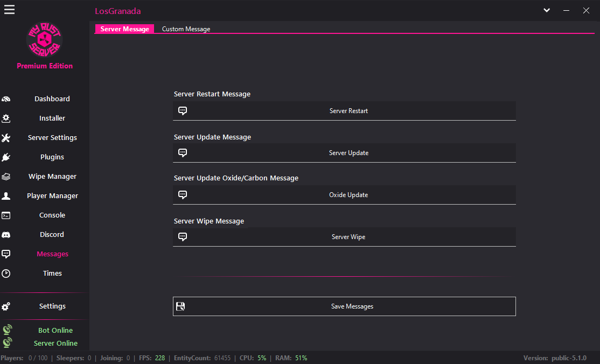This screenshot has width=600, height=364.
Task: Click the Server Update Message heading
Action: point(212,137)
